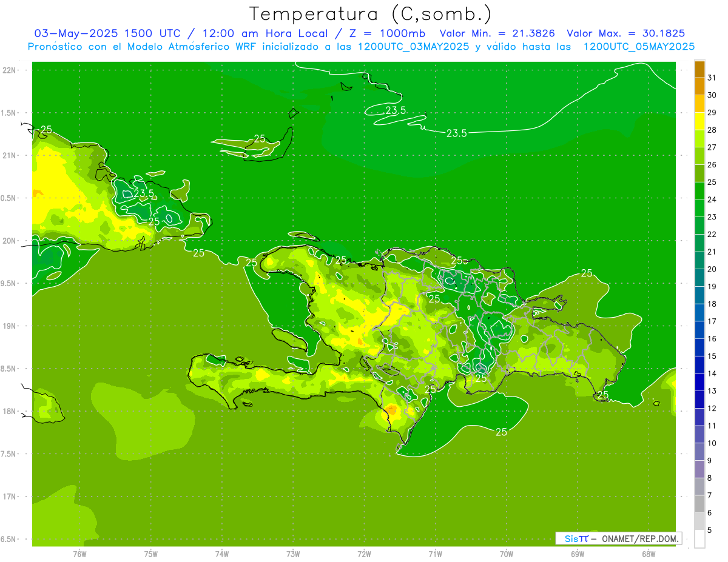
Task: Click the '73W' longitude axis label
Action: pyautogui.click(x=293, y=554)
